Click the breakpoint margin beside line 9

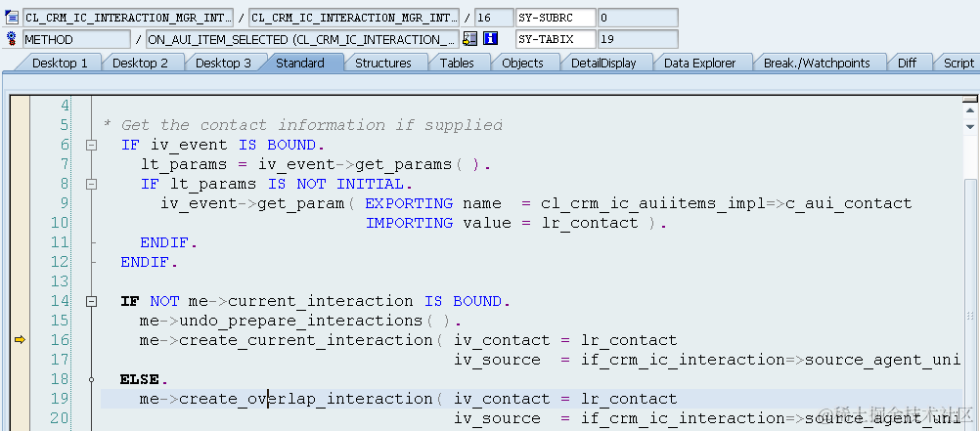pos(20,203)
